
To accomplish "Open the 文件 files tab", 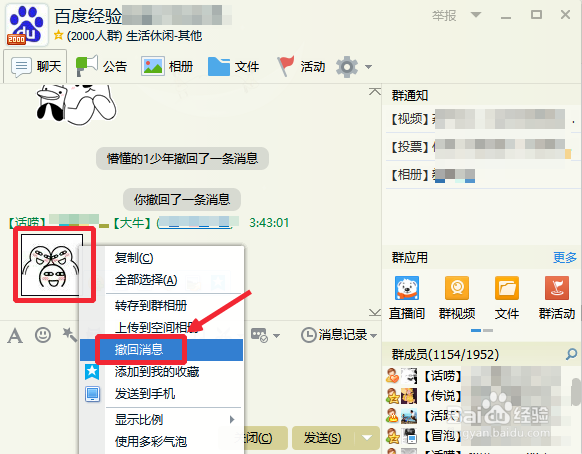I will [x=233, y=66].
